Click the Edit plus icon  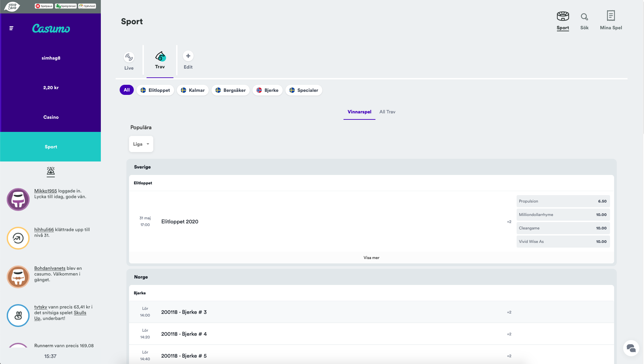click(x=188, y=56)
